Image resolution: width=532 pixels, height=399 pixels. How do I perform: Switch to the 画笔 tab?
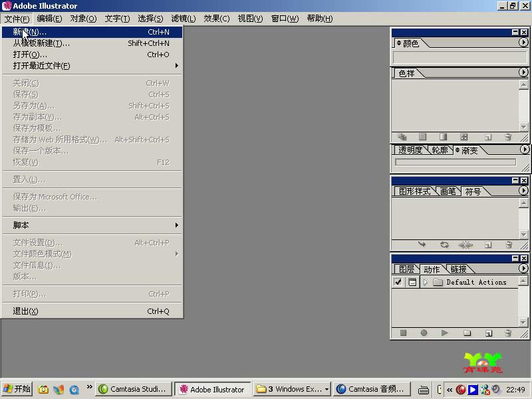[x=448, y=192]
